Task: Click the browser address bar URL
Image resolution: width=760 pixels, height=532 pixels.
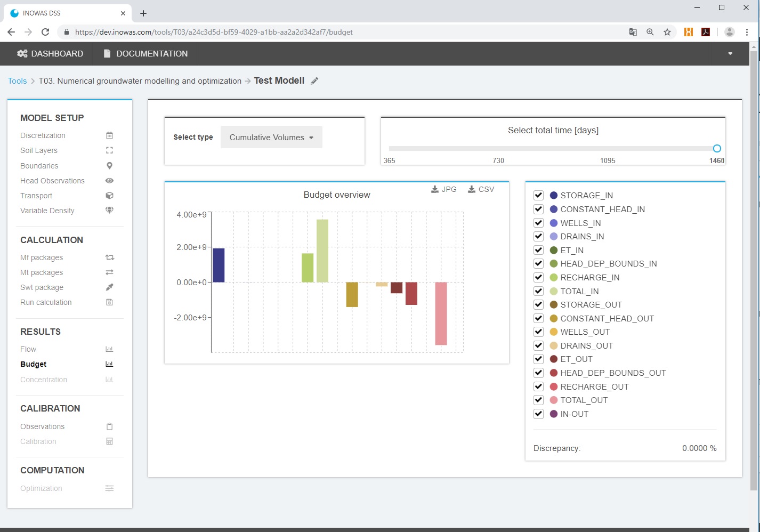Action: (213, 32)
